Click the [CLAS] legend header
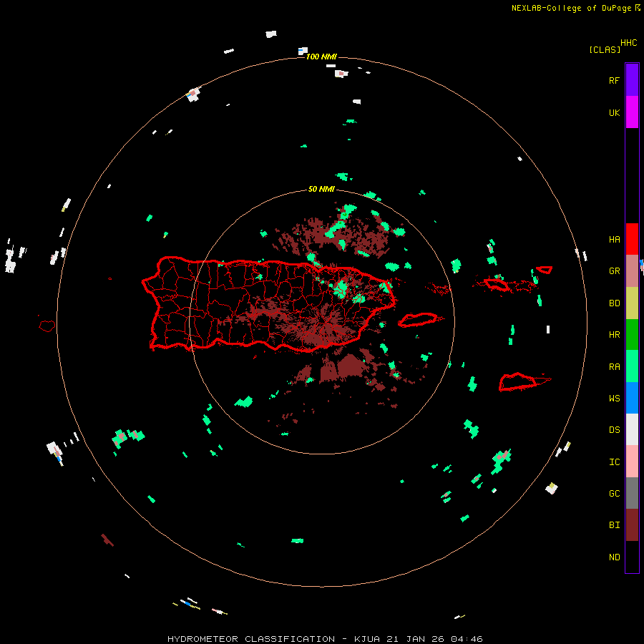The width and height of the screenshot is (644, 644). point(605,49)
